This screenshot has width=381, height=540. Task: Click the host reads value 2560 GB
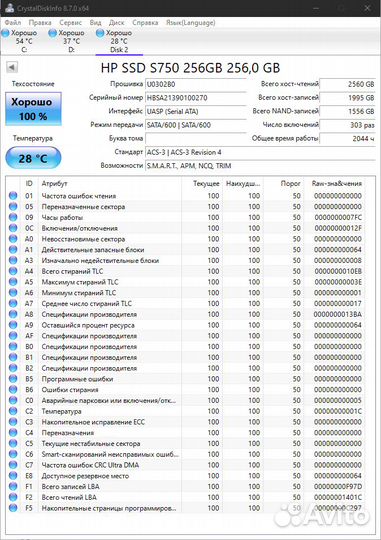(347, 84)
